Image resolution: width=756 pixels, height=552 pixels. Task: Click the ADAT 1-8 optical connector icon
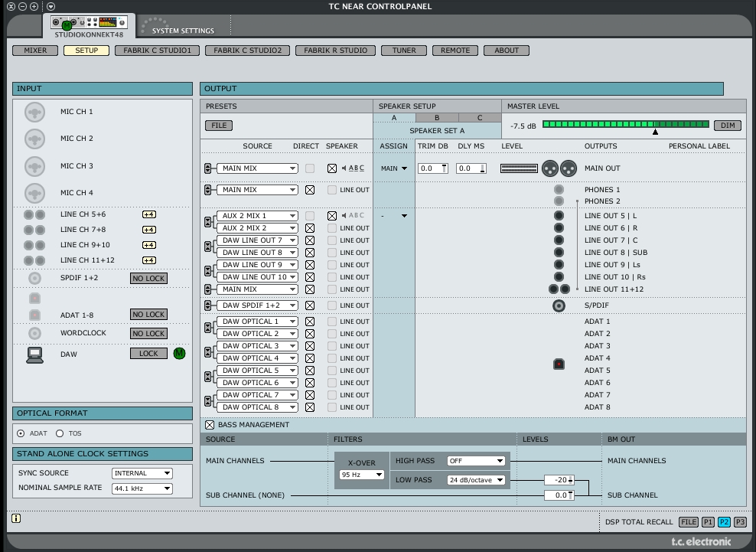click(34, 315)
